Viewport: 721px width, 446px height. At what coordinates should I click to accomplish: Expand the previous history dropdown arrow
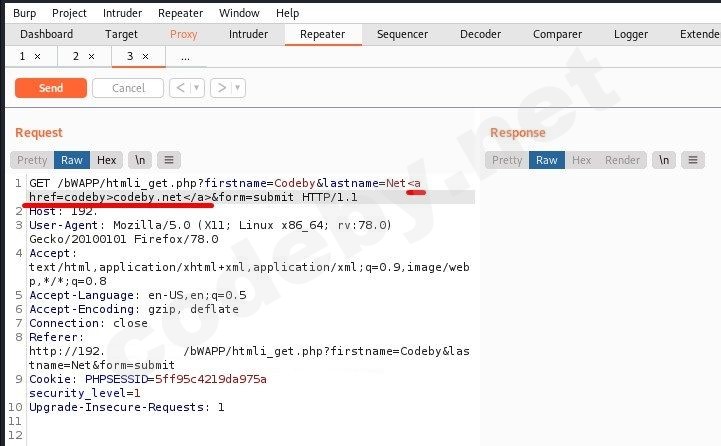[x=196, y=88]
